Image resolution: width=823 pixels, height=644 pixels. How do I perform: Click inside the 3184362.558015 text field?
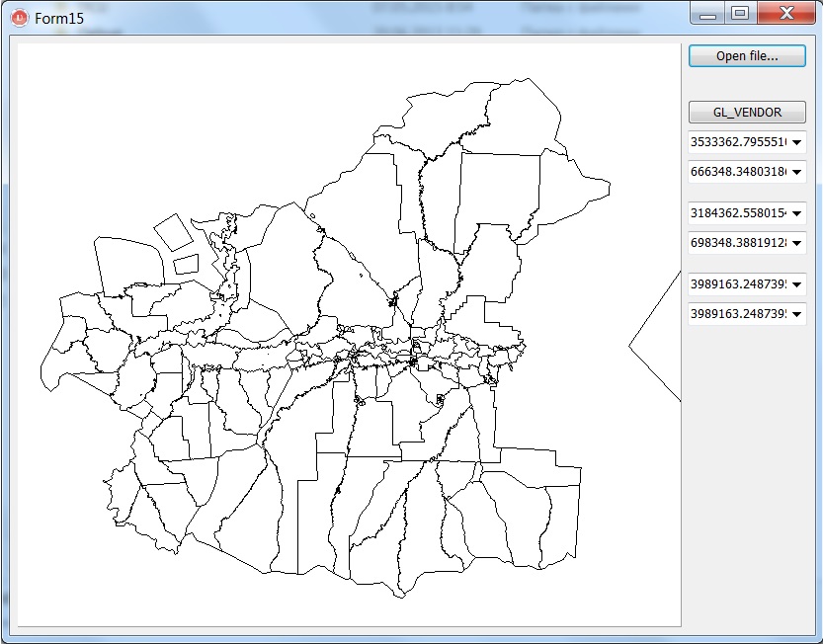tap(737, 213)
